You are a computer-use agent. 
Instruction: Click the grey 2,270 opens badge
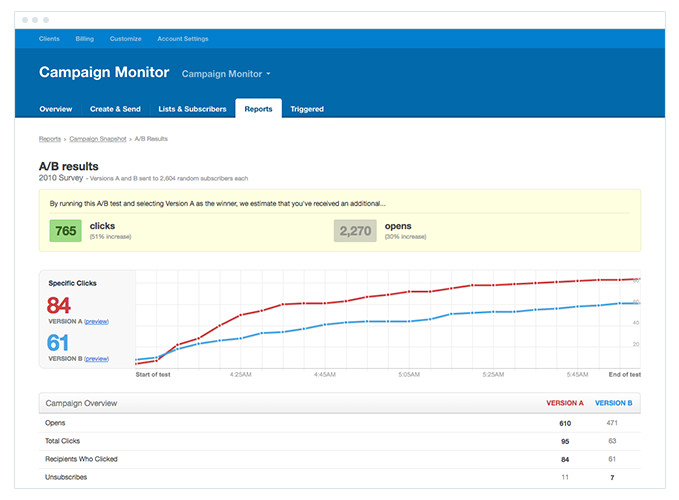tap(355, 231)
